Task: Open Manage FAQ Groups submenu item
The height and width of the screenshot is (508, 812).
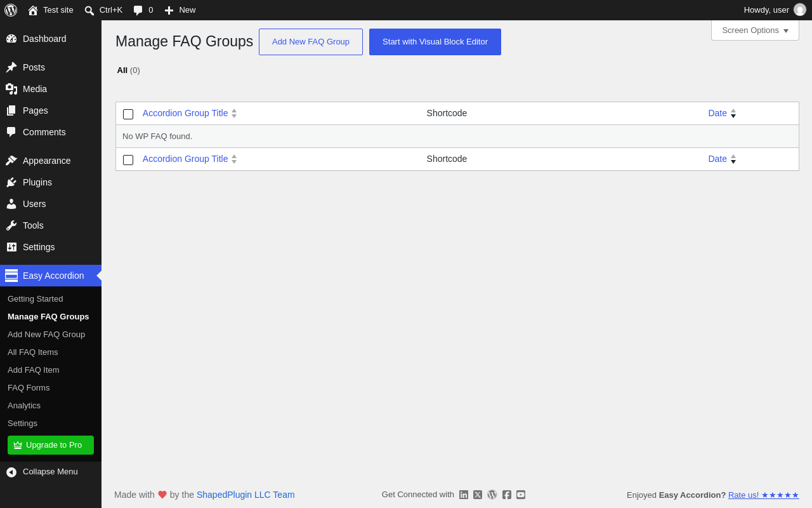Action: pos(48,316)
